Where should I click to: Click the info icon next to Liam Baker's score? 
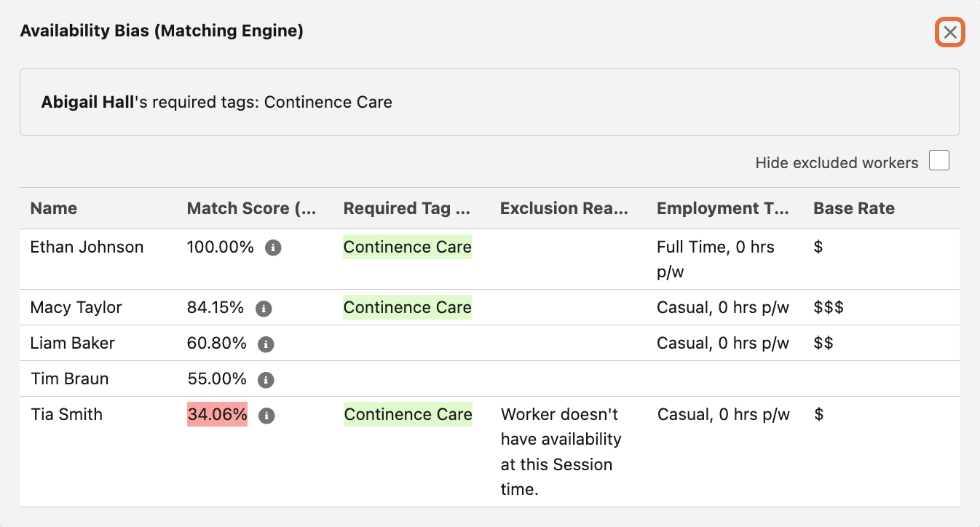point(266,344)
